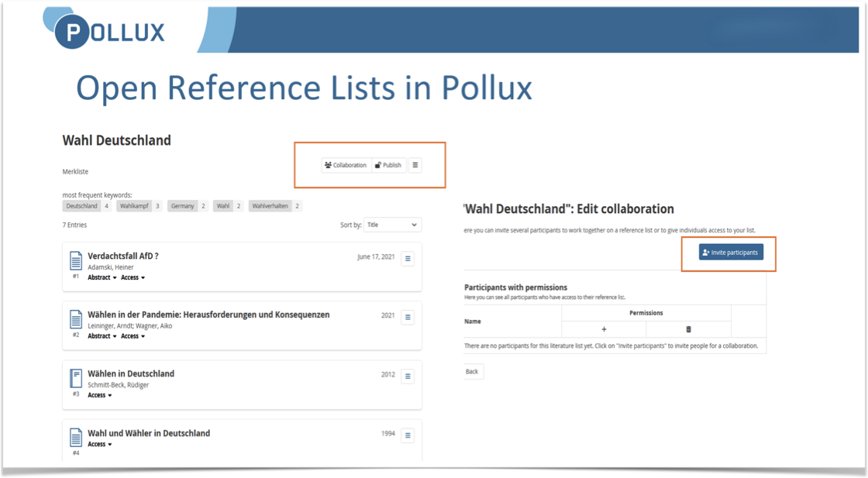
Task: Click the June 17, 2021 date
Action: 376,256
